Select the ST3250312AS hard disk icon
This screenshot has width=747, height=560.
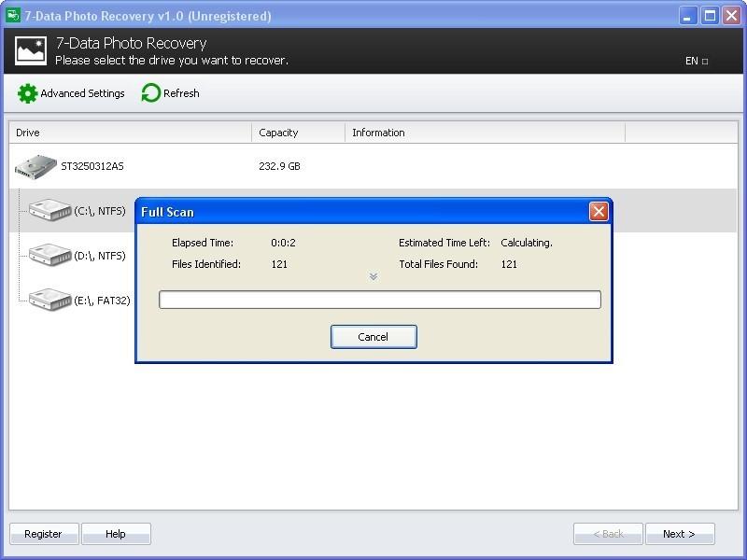pos(35,167)
